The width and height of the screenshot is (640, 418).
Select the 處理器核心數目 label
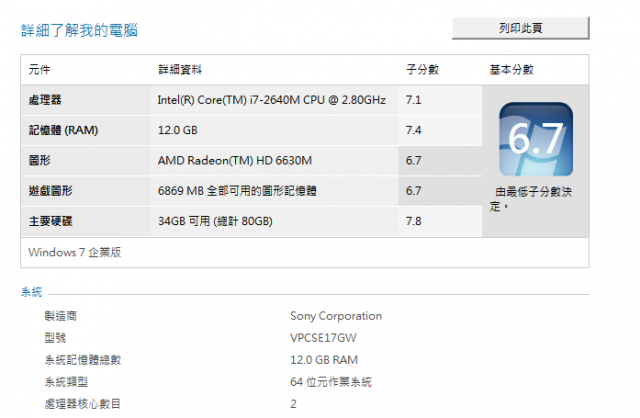coord(83,404)
